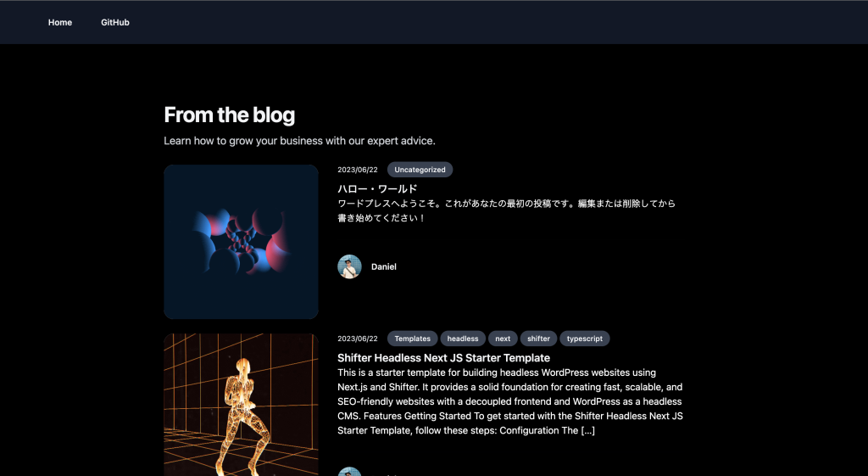Click the first post's 2023/06/22 date
Viewport: 868px width, 476px height.
[x=358, y=170]
